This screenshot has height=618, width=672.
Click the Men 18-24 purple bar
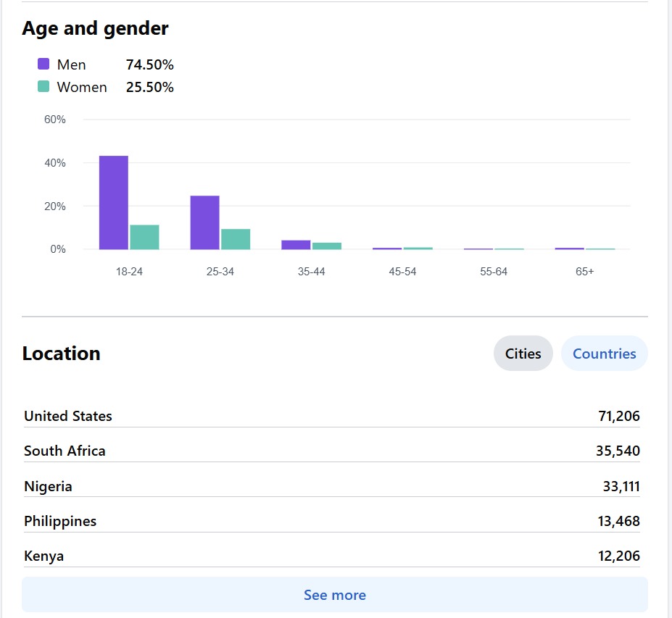[x=114, y=203]
